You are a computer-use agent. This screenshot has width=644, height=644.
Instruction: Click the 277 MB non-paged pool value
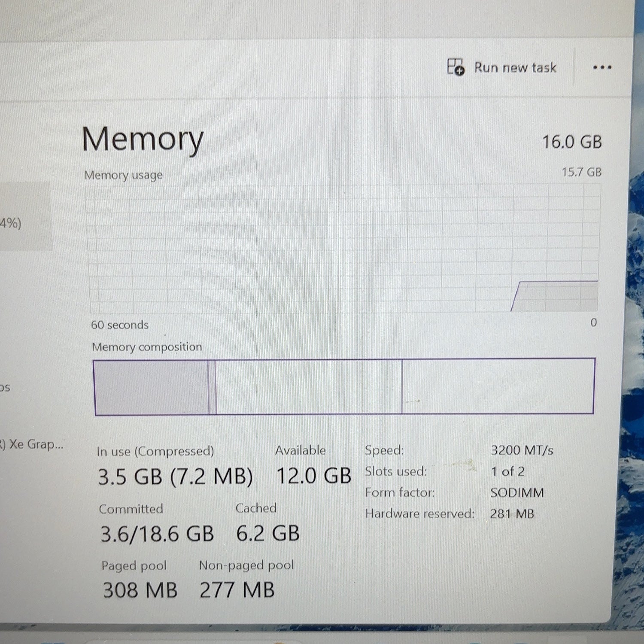[237, 589]
